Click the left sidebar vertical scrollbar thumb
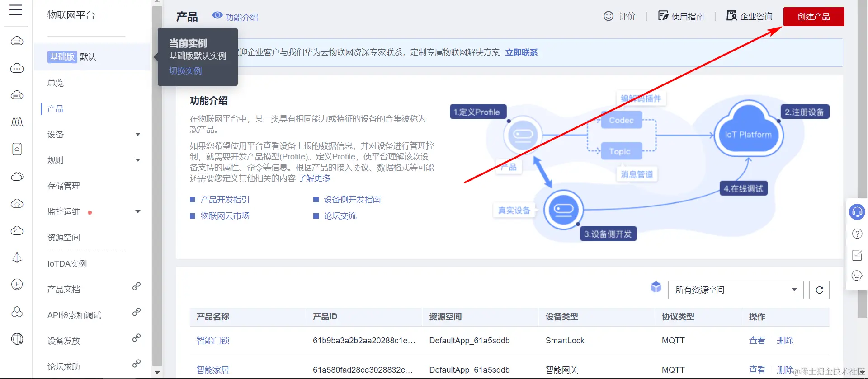The height and width of the screenshot is (379, 868). click(x=157, y=185)
